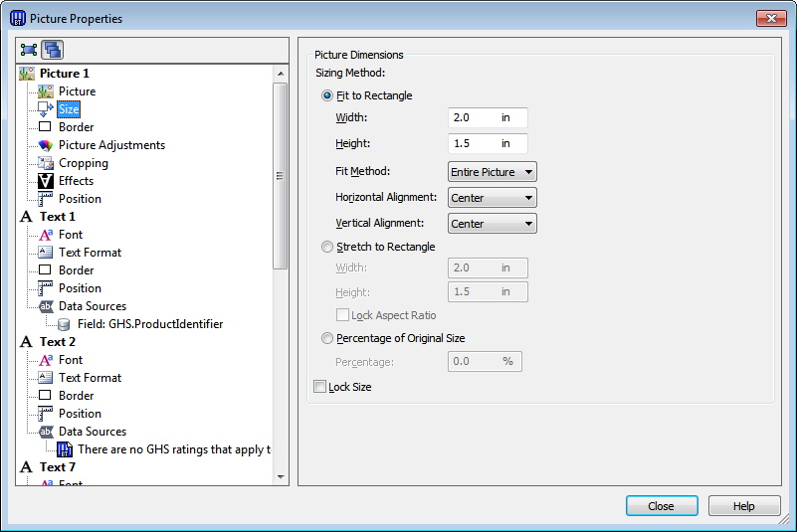Expand the Horizontal Alignment dropdown
Image resolution: width=797 pixels, height=532 pixels.
pos(492,198)
